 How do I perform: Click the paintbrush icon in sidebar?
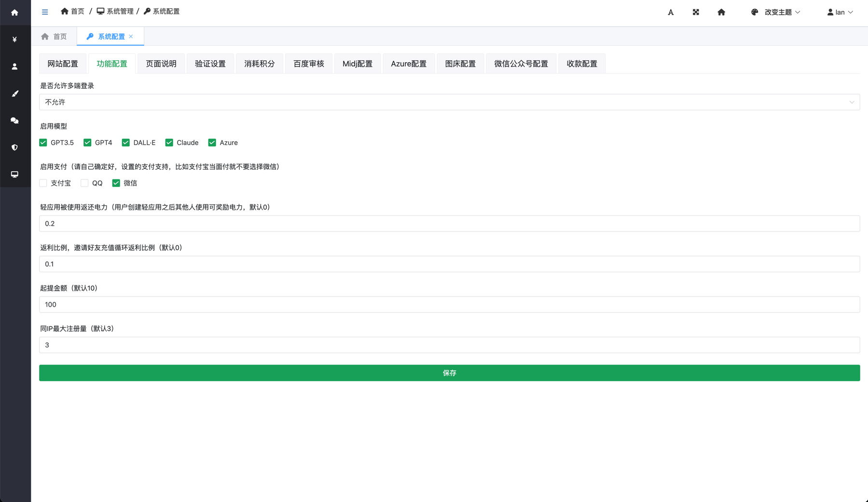[14, 94]
